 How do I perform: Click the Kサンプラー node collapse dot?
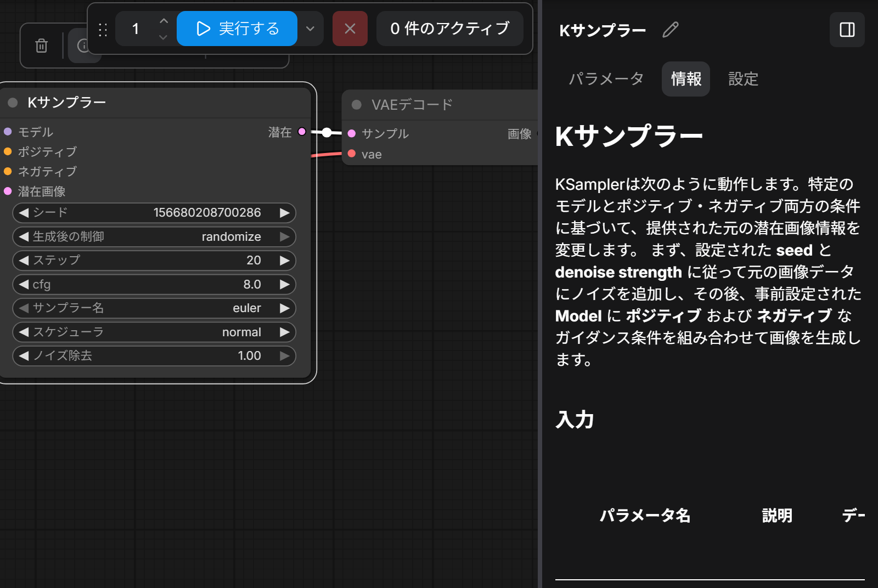[13, 103]
